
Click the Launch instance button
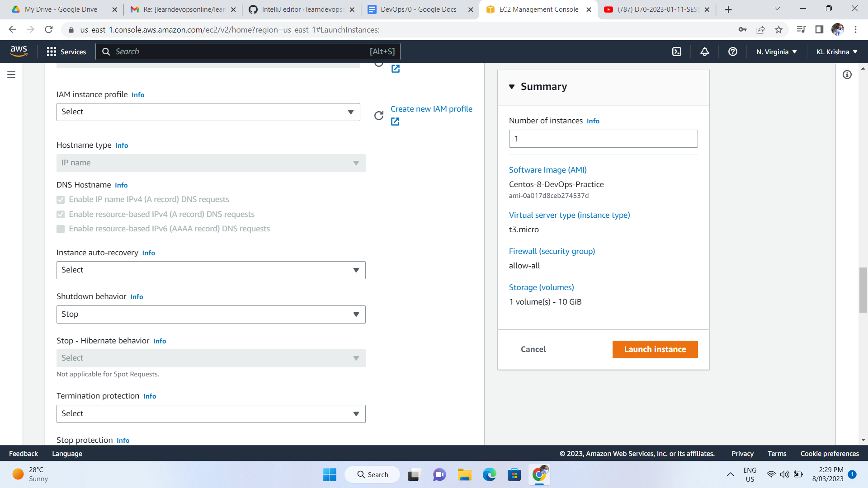pyautogui.click(x=655, y=349)
